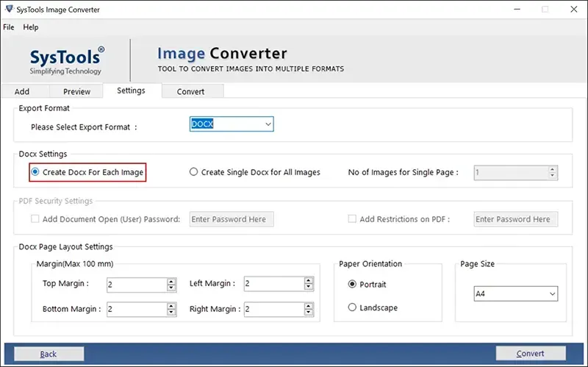This screenshot has height=367, width=588.
Task: Select Create Docx For Each Image option
Action: (35, 172)
